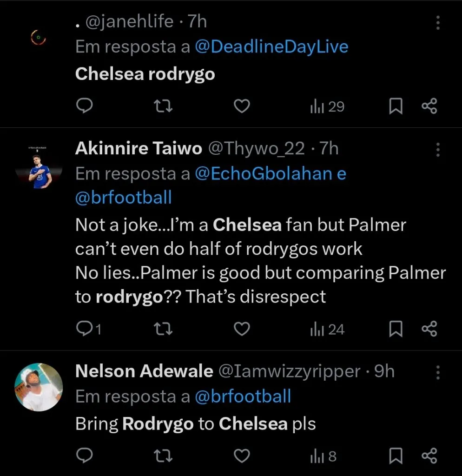This screenshot has height=476, width=462.
Task: Reply to Akinnire Taiwo's tweet
Action: 85,330
